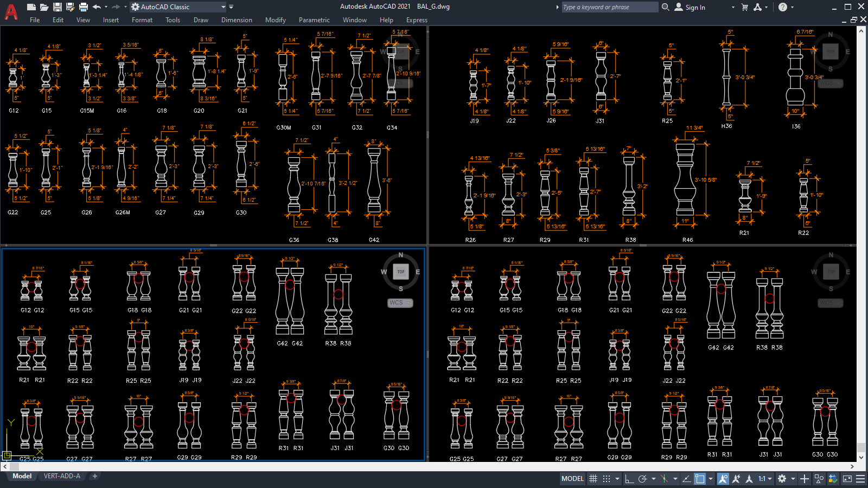Viewport: 868px width, 488px height.
Task: Plot the drawing with the printer icon
Action: pos(83,7)
